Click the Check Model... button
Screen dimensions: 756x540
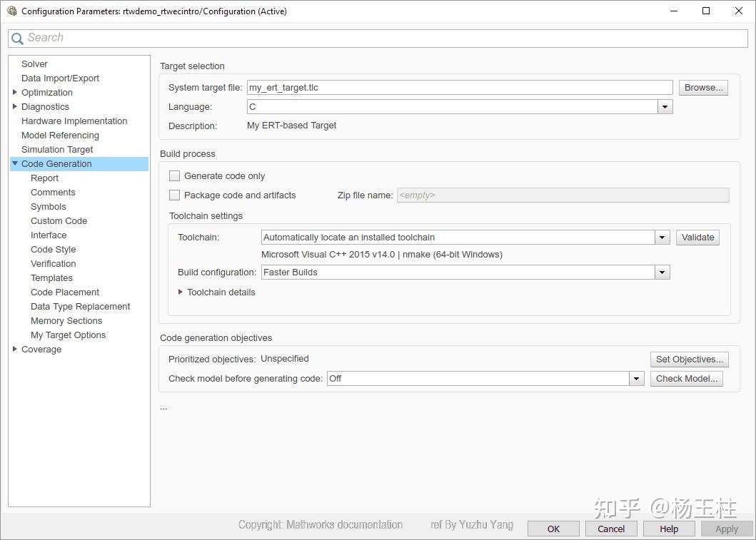[687, 379]
